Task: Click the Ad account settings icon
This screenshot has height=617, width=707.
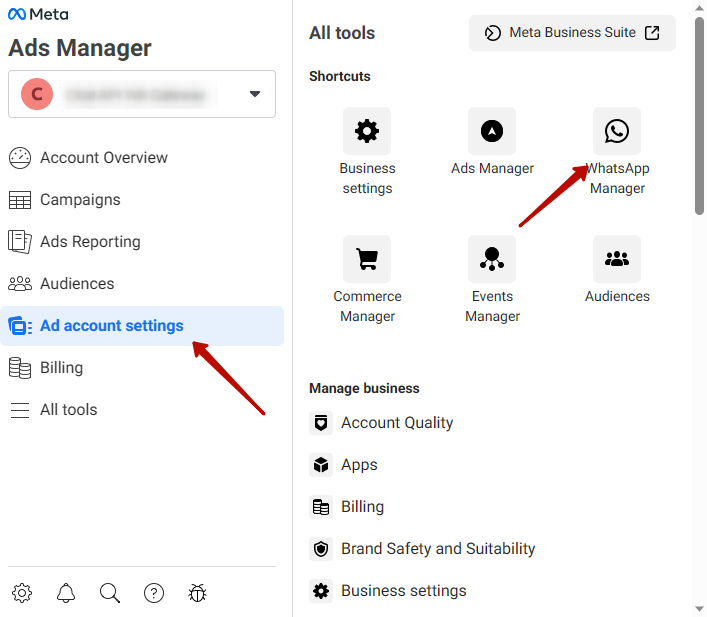Action: click(x=20, y=326)
